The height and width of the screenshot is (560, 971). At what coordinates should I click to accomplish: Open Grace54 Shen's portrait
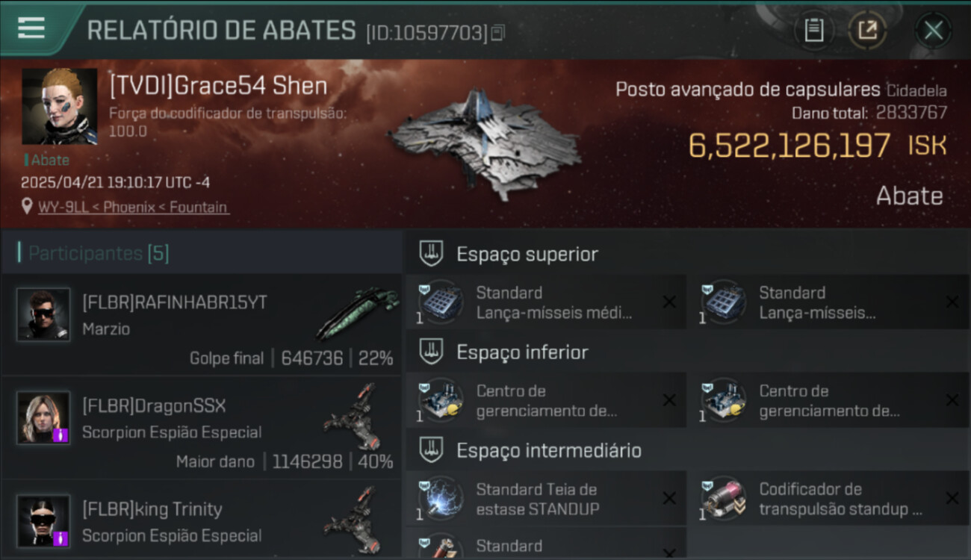[x=60, y=107]
